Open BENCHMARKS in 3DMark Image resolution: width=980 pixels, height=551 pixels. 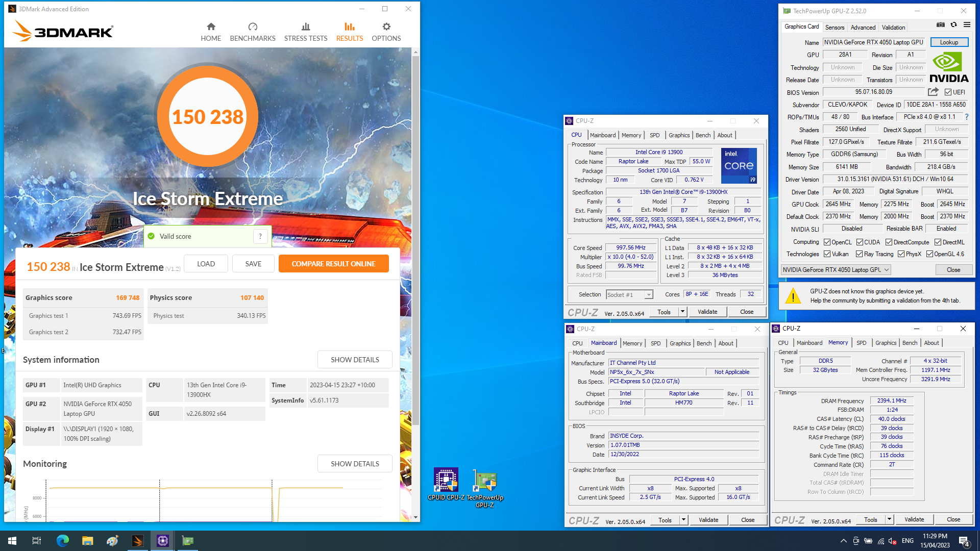pos(253,32)
